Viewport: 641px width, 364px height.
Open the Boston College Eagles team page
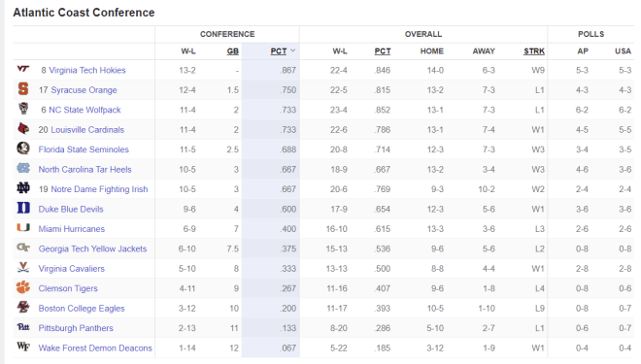tap(82, 309)
